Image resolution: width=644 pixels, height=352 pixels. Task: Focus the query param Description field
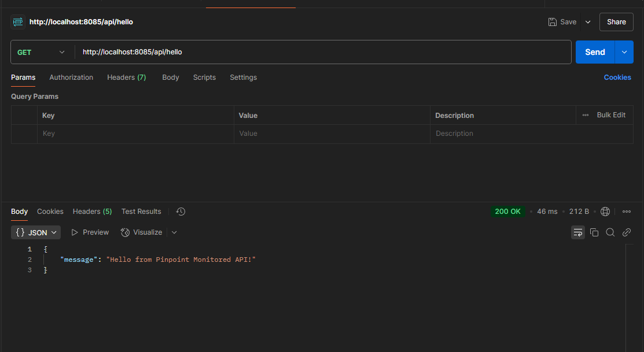tap(532, 134)
